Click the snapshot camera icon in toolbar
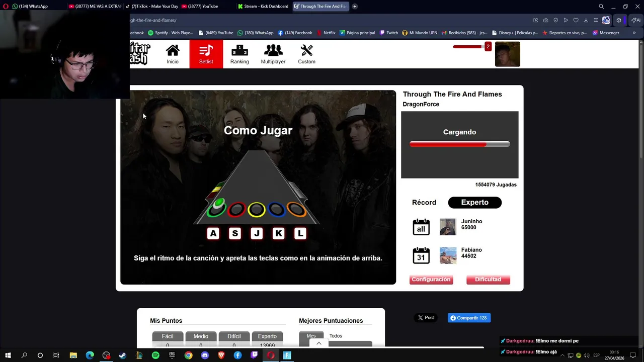Screen dimensions: 644x362 point(546,20)
